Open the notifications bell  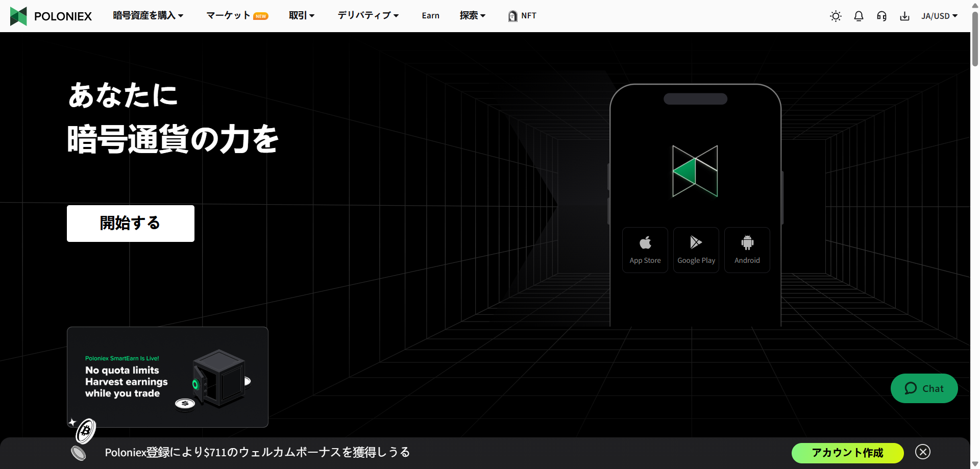pos(859,16)
